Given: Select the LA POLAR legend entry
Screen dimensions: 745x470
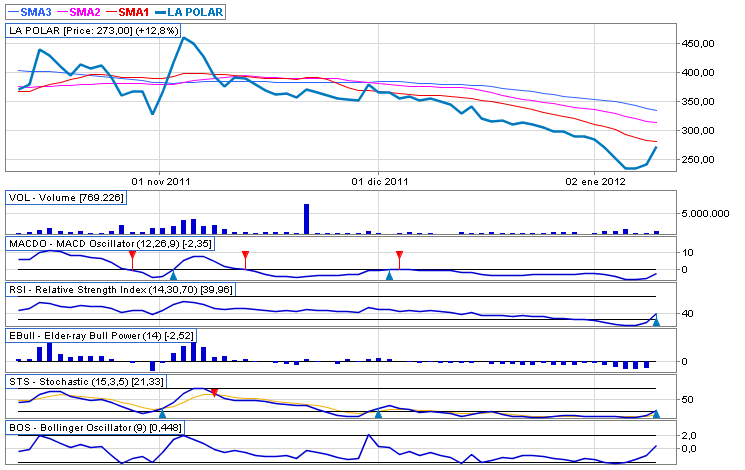Looking at the screenshot, I should (194, 11).
